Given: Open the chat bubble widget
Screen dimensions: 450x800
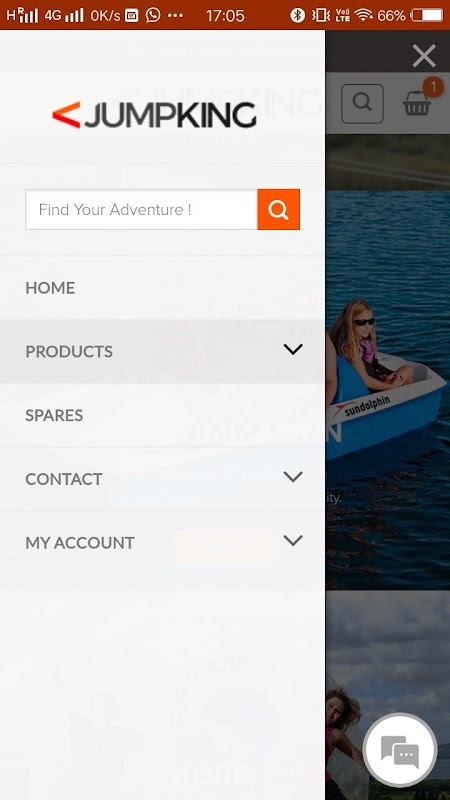Looking at the screenshot, I should [x=400, y=750].
